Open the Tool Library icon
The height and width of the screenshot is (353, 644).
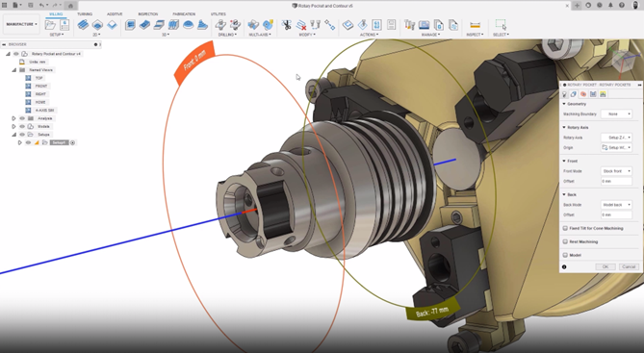tap(409, 25)
